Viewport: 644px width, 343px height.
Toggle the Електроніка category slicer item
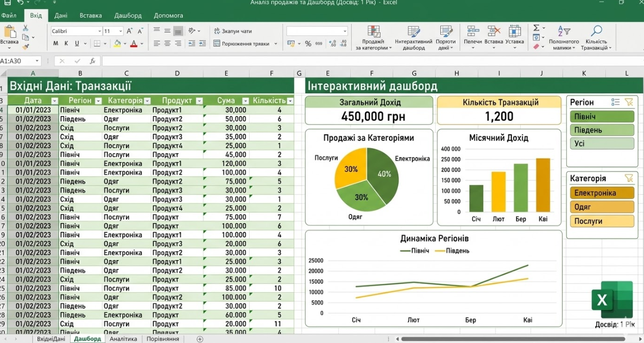602,193
